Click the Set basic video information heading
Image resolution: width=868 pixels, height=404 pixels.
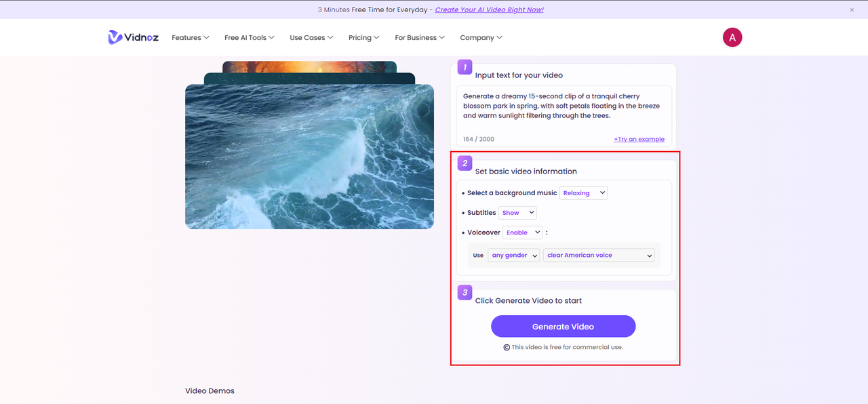(x=526, y=171)
